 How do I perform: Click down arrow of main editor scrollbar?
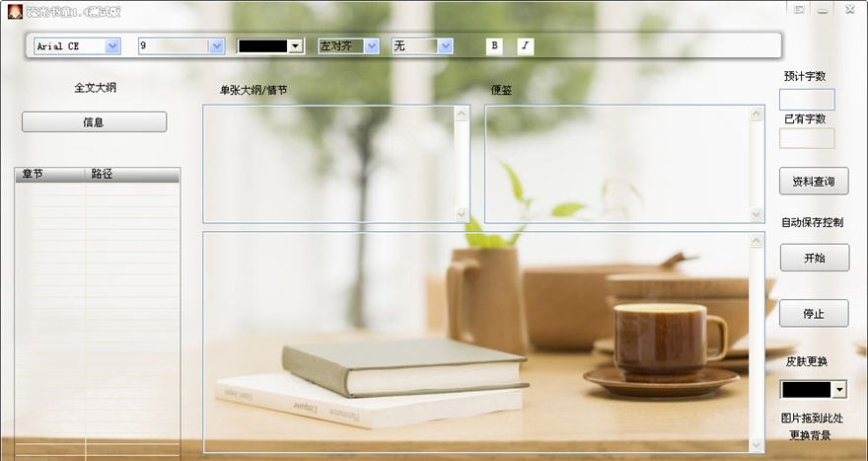coord(757,444)
